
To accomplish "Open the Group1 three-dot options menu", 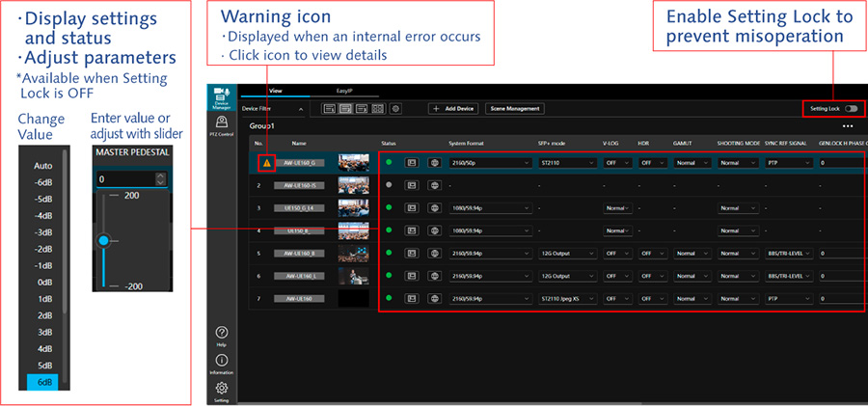I will pyautogui.click(x=848, y=126).
